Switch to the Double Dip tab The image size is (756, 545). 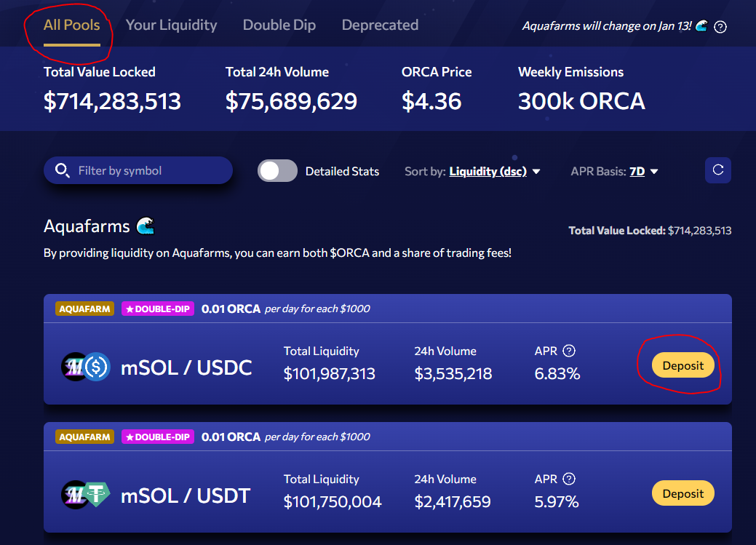pyautogui.click(x=279, y=25)
